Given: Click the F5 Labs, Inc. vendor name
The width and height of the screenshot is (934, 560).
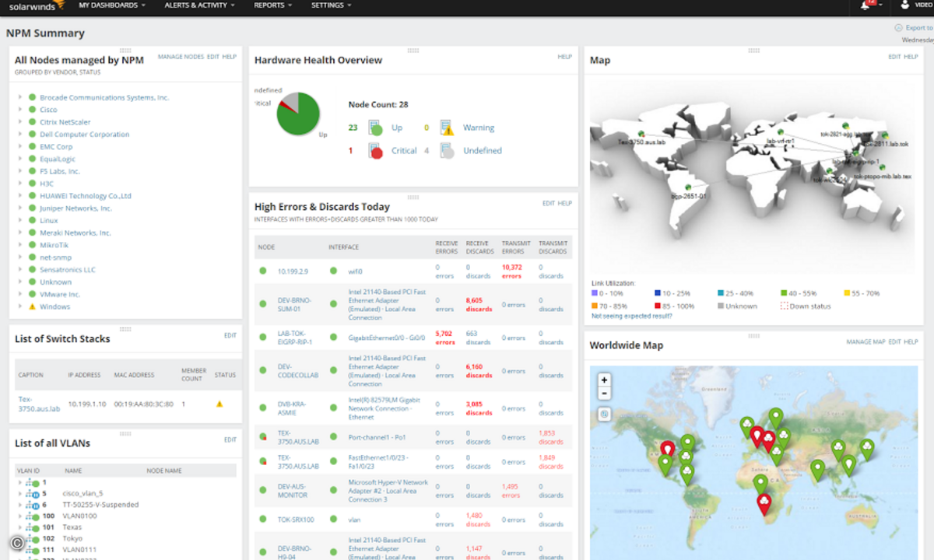Looking at the screenshot, I should (x=60, y=171).
